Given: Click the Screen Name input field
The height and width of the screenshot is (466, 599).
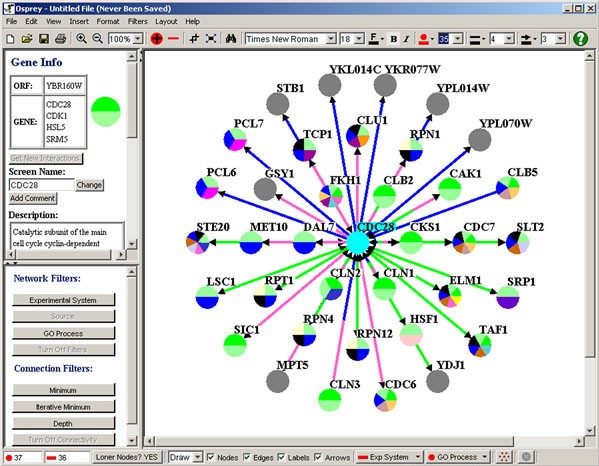Looking at the screenshot, I should [x=42, y=185].
